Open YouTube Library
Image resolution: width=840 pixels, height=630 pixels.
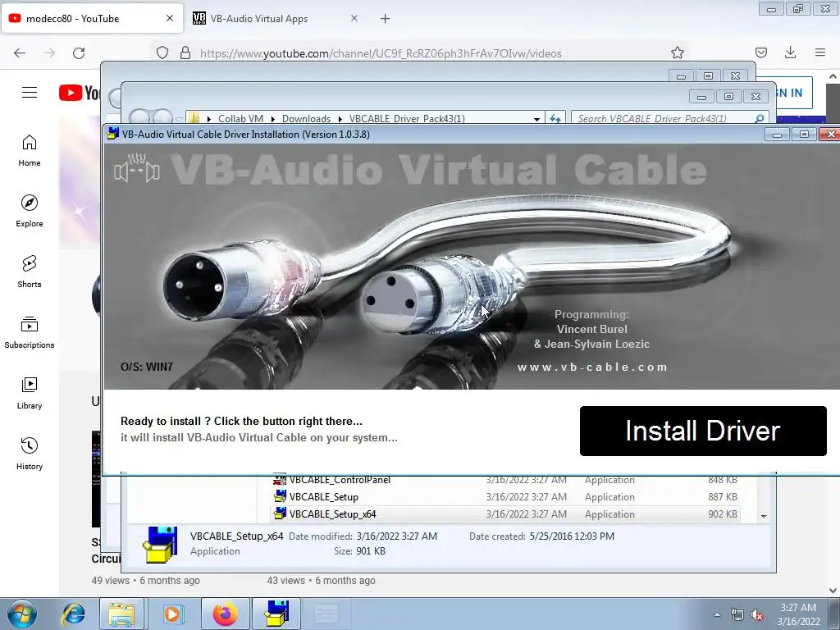[30, 393]
